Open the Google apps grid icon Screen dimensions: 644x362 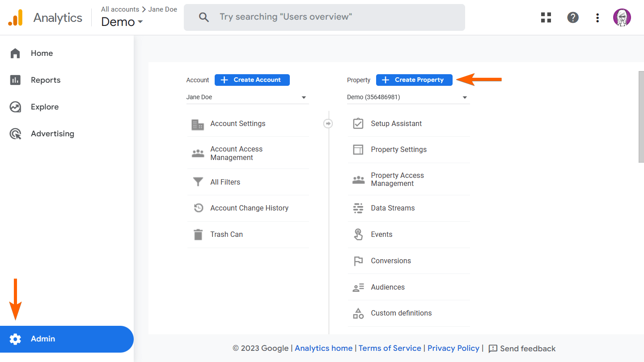546,17
